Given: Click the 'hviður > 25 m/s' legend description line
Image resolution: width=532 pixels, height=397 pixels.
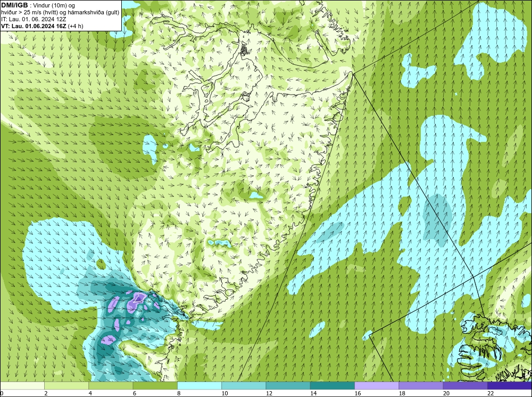Looking at the screenshot, I should [60, 13].
